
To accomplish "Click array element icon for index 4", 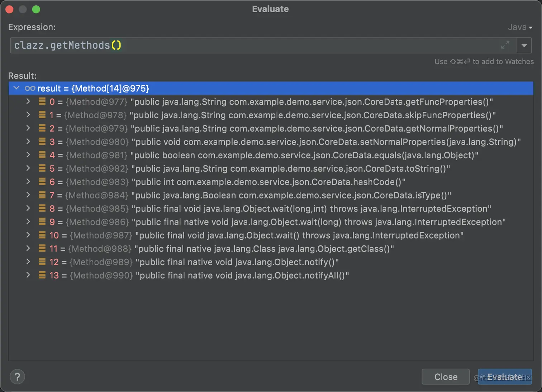I will click(42, 155).
